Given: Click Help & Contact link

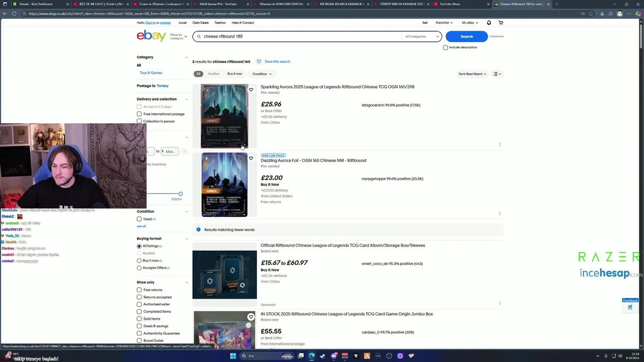Looking at the screenshot, I should (x=243, y=23).
